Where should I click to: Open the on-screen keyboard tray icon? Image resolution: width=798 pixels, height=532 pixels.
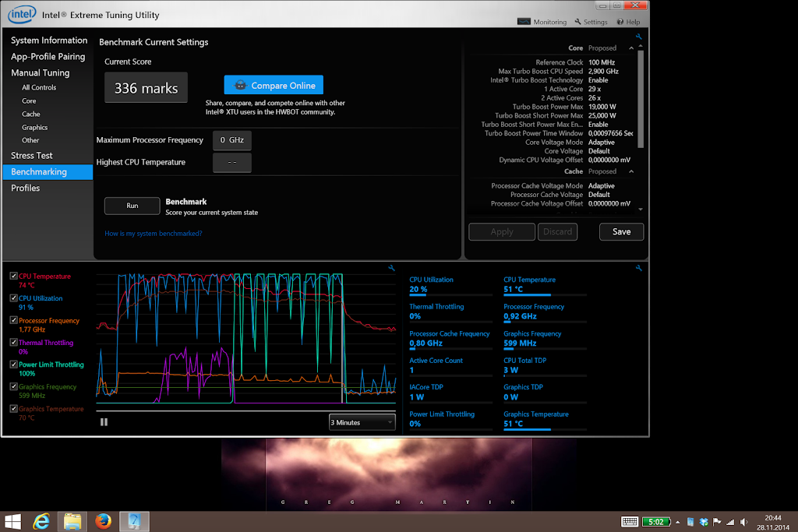[x=630, y=522]
